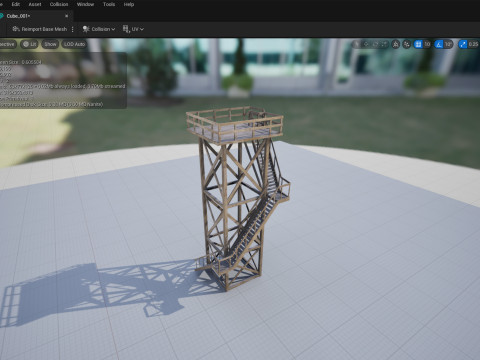Open the Edit menu

pyautogui.click(x=15, y=4)
